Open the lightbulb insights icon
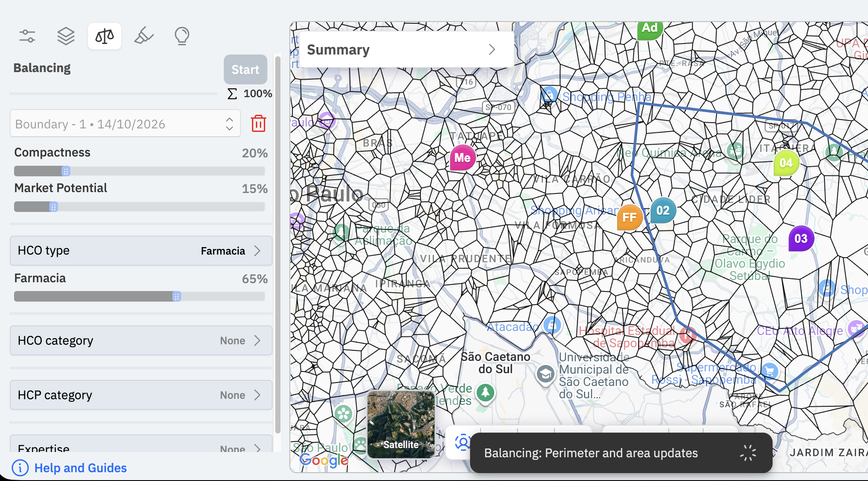 [x=182, y=36]
